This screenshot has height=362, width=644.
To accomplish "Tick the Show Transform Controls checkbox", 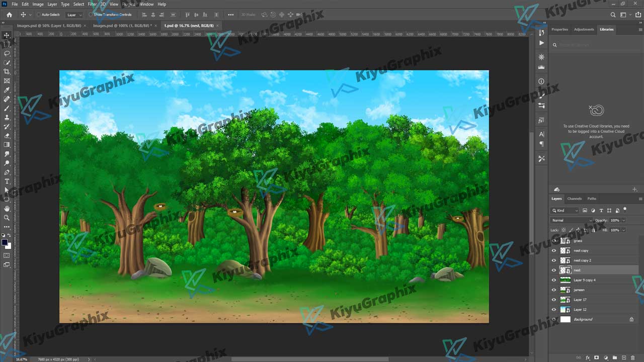I will 91,15.
